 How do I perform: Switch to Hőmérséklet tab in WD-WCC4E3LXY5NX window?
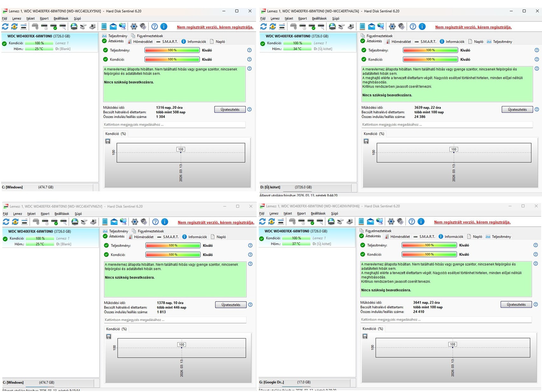(140, 42)
